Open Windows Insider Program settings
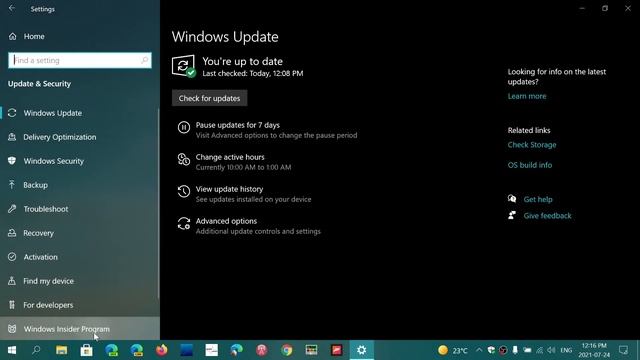Image resolution: width=640 pixels, height=360 pixels. [80, 329]
